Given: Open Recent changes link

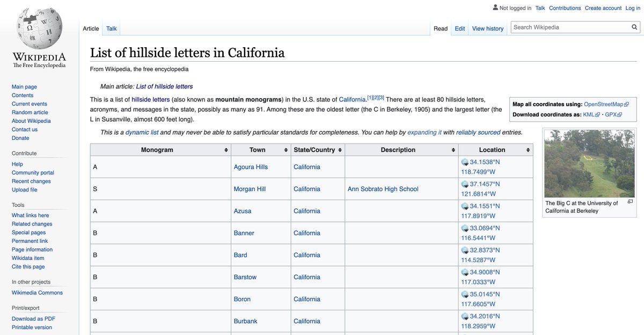Looking at the screenshot, I should (x=31, y=181).
